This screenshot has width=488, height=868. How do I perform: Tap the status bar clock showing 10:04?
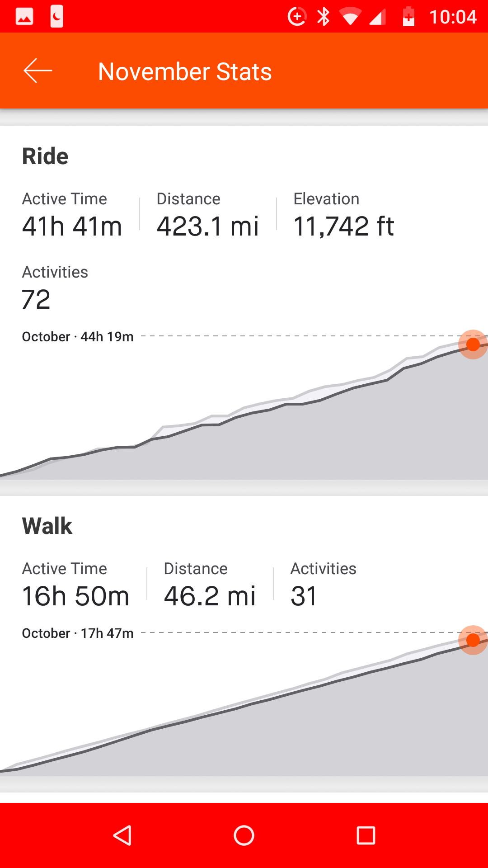pyautogui.click(x=453, y=17)
